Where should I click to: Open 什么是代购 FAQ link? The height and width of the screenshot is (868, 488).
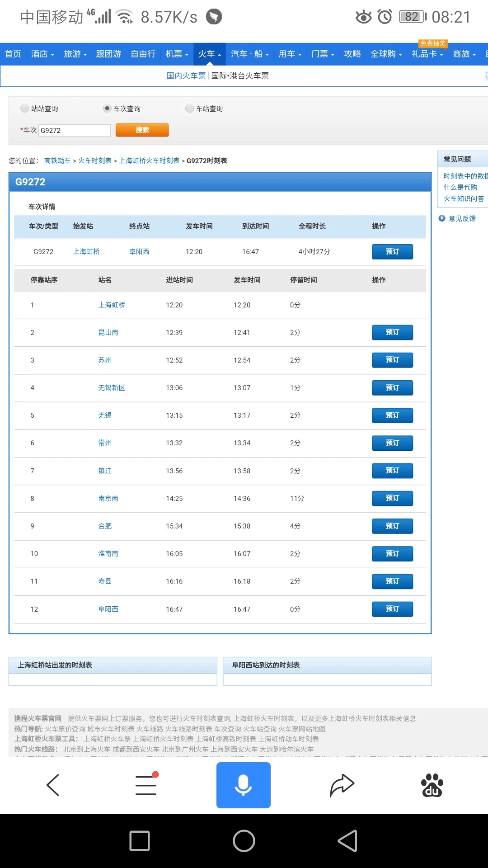click(460, 187)
